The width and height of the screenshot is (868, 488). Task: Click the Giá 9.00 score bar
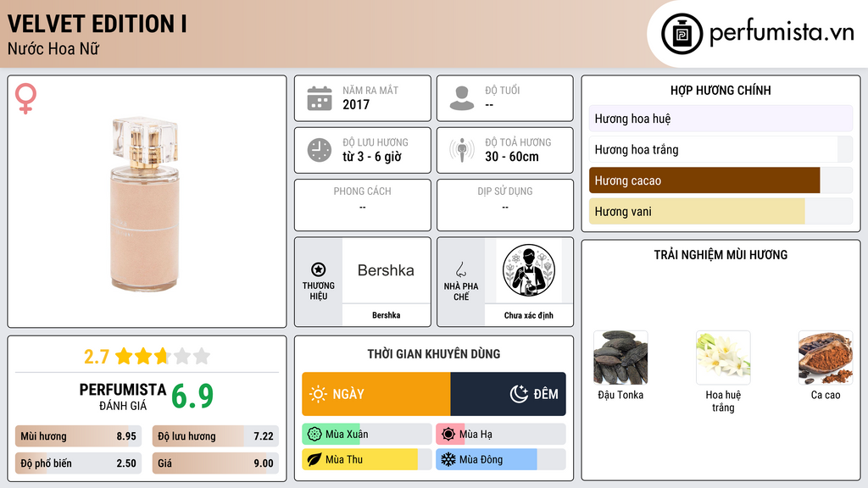(215, 463)
